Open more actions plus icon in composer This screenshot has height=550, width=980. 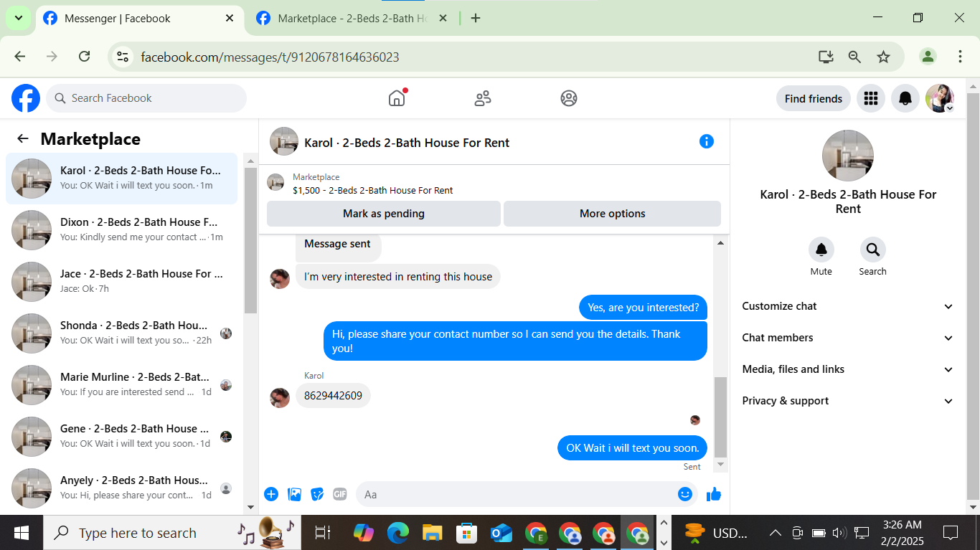271,494
